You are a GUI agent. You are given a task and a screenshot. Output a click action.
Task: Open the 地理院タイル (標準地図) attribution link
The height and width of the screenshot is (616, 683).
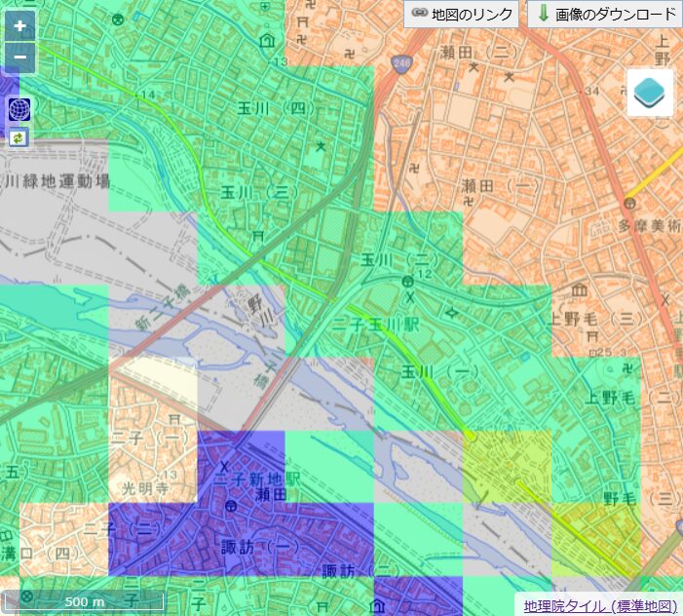click(599, 605)
